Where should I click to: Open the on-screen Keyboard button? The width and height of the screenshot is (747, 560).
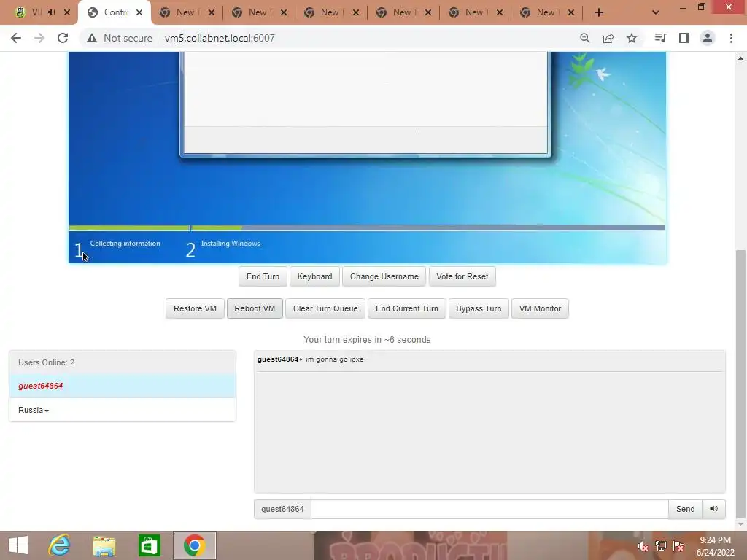[x=314, y=276]
